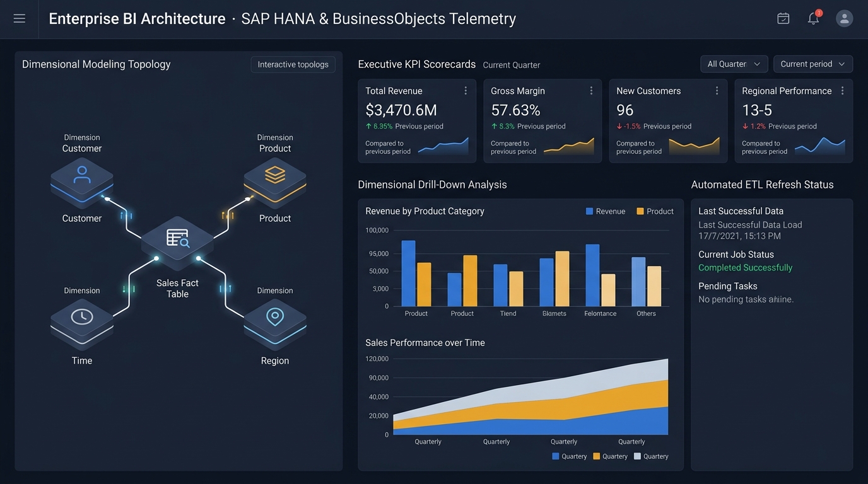Click the Region link connector arrows
This screenshot has height=484, width=868.
pyautogui.click(x=225, y=289)
